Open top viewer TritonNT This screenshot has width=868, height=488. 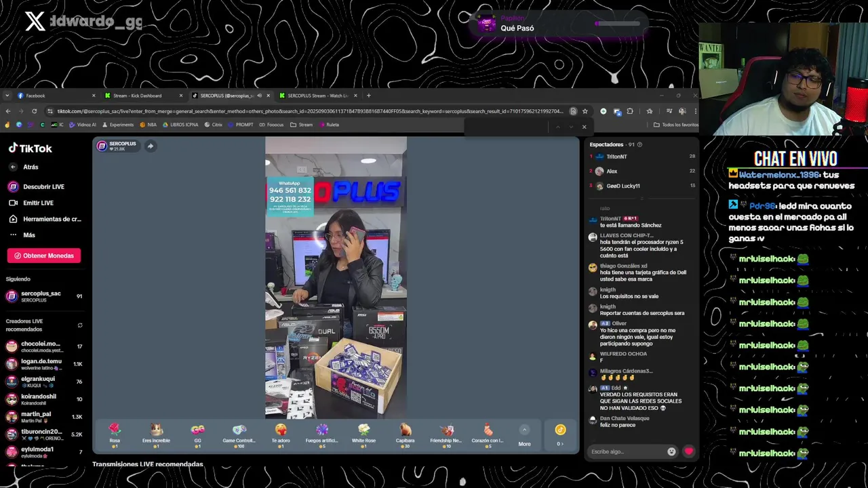pyautogui.click(x=616, y=157)
